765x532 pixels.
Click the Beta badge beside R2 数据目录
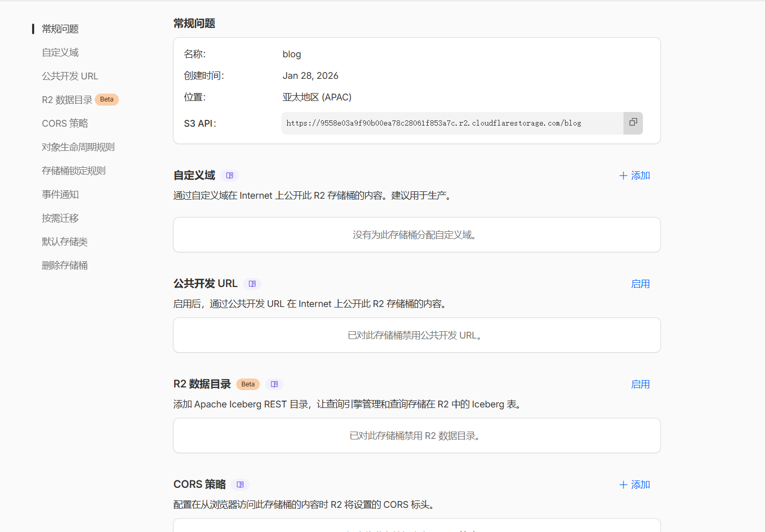[247, 384]
